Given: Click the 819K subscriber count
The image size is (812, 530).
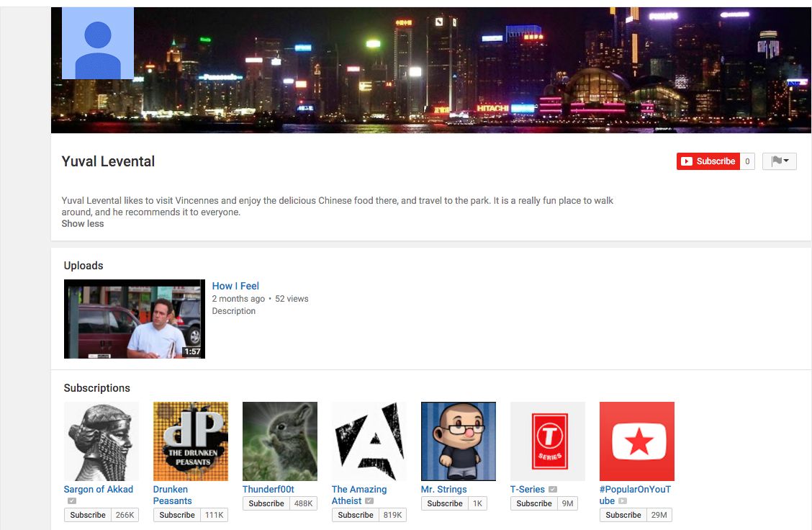Looking at the screenshot, I should (x=392, y=515).
